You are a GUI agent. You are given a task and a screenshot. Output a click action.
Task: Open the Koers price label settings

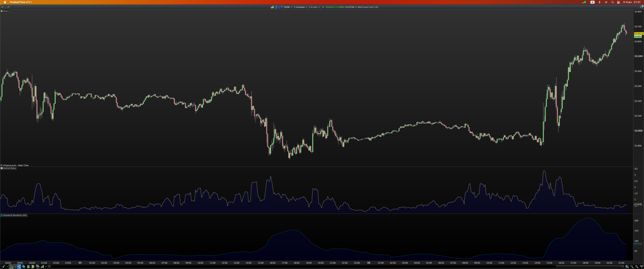click(x=5, y=11)
